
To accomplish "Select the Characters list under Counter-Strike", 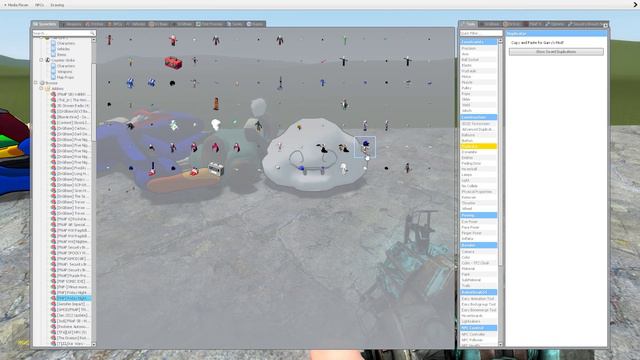I will click(66, 66).
